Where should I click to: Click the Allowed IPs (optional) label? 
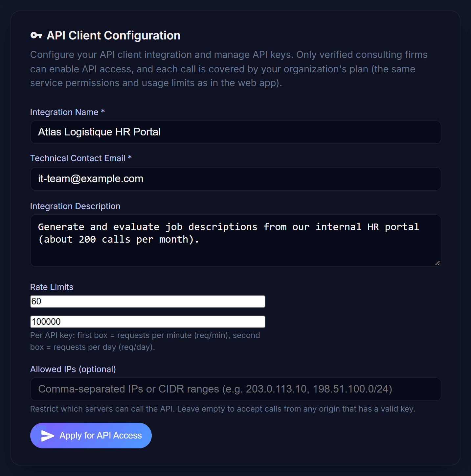coord(73,369)
